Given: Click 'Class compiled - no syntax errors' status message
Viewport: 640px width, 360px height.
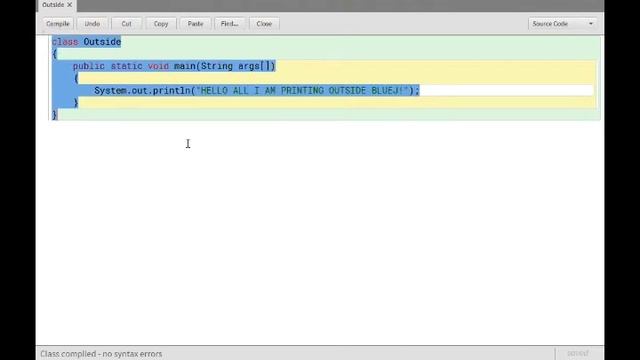Looking at the screenshot, I should click(101, 354).
